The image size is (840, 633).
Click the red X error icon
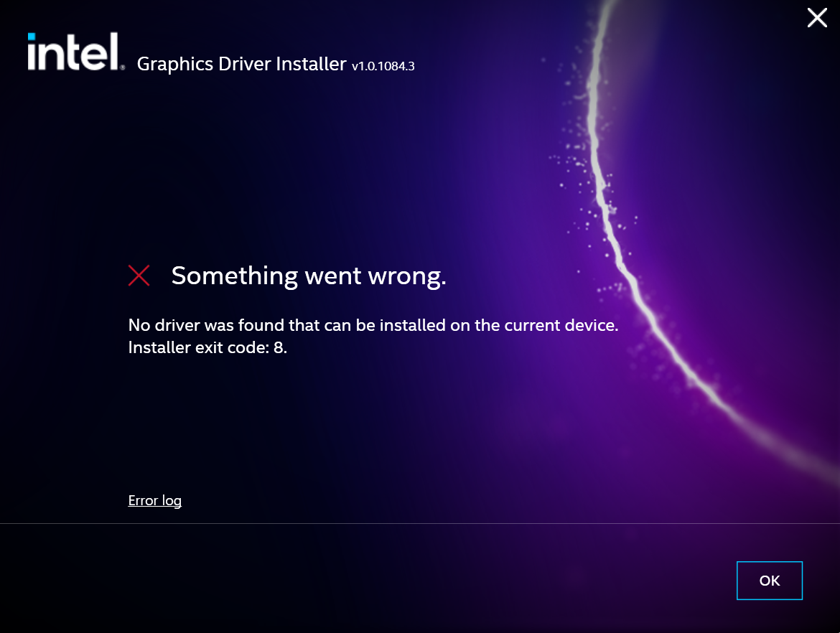tap(139, 276)
